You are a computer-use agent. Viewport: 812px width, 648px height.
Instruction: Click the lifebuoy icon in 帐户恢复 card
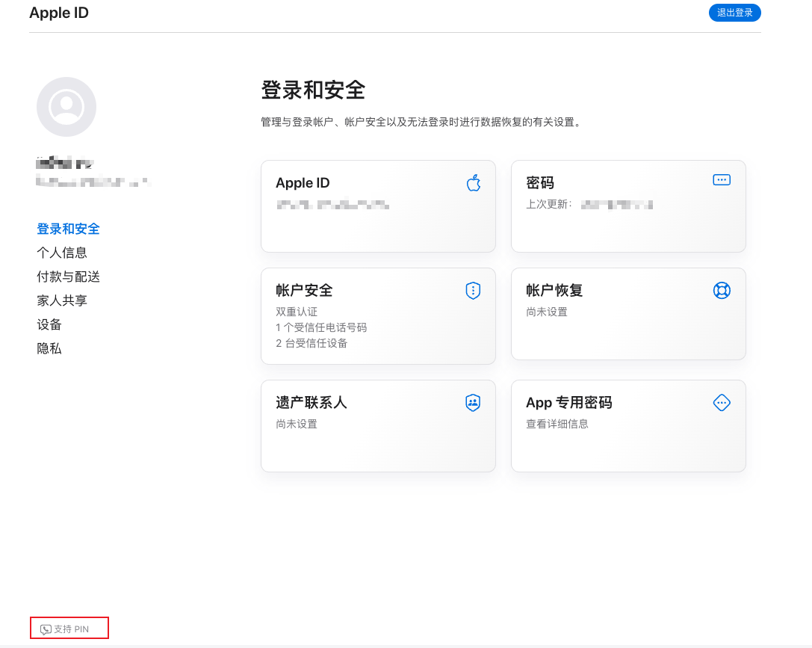[722, 291]
